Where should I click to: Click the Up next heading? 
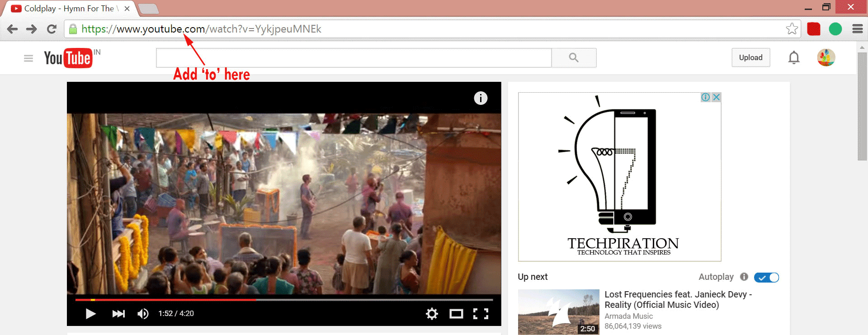point(533,277)
